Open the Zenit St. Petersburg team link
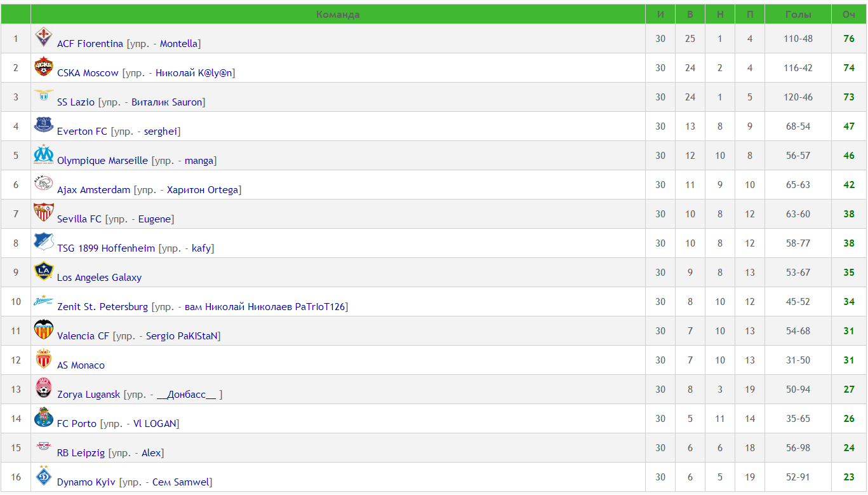 102,307
